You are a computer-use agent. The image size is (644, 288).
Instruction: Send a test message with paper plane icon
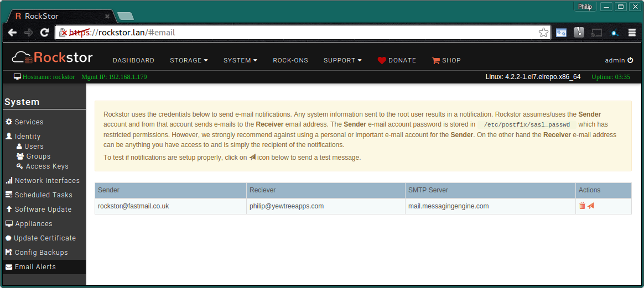point(590,206)
